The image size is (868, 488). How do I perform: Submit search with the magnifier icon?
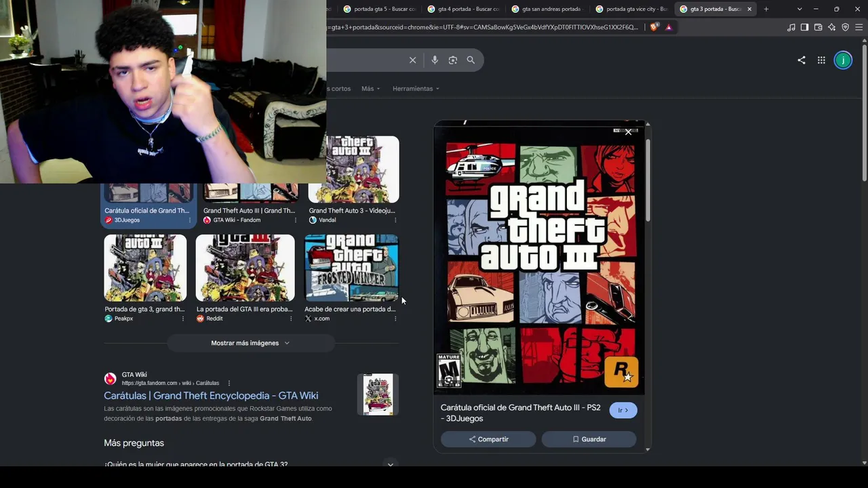(x=471, y=60)
